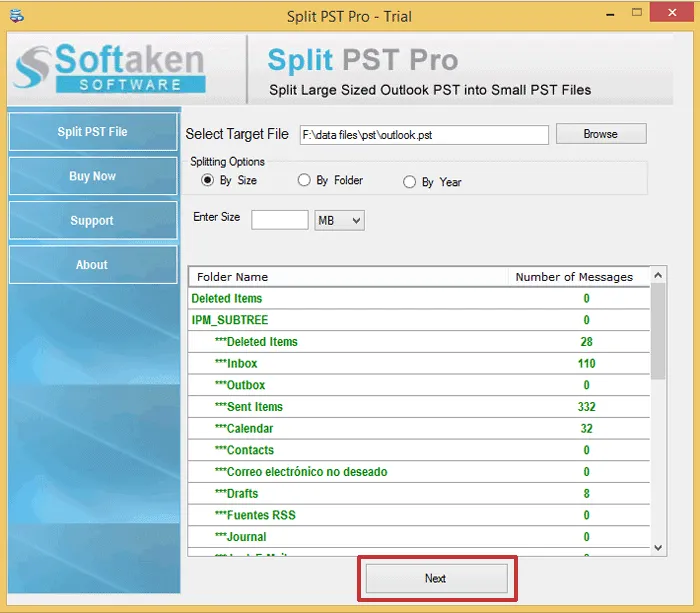Click the Enter Size input box

pos(279,220)
